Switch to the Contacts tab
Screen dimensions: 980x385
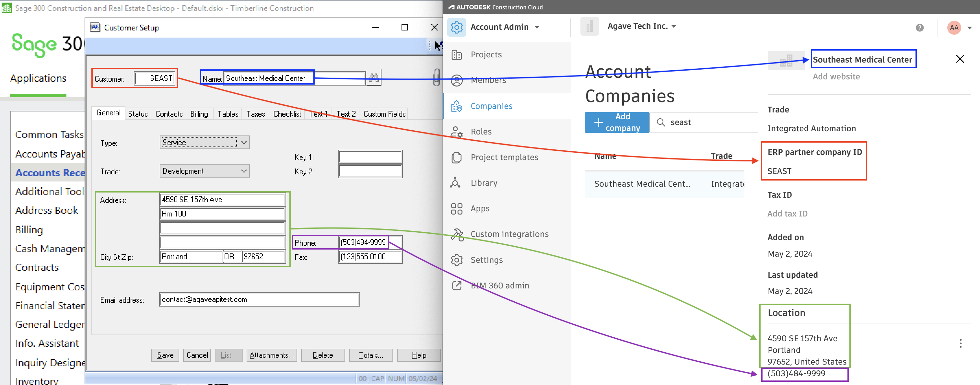click(169, 114)
